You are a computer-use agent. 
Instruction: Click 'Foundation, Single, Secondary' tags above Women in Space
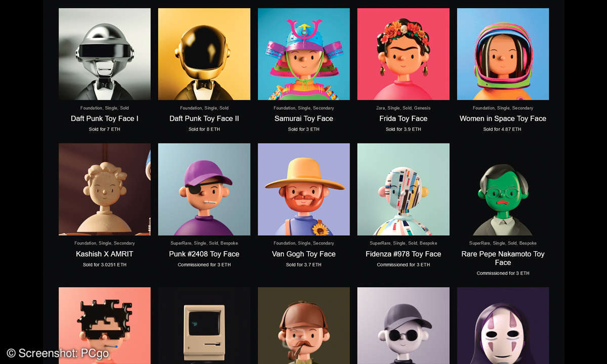click(503, 108)
